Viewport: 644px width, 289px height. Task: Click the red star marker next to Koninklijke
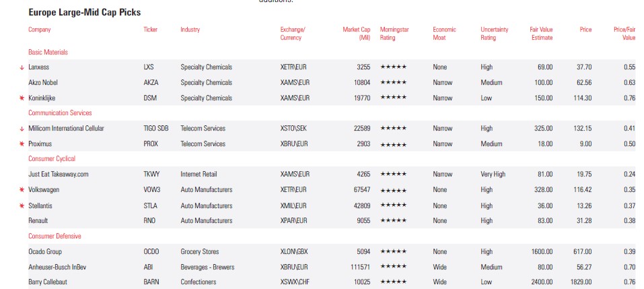pos(22,98)
